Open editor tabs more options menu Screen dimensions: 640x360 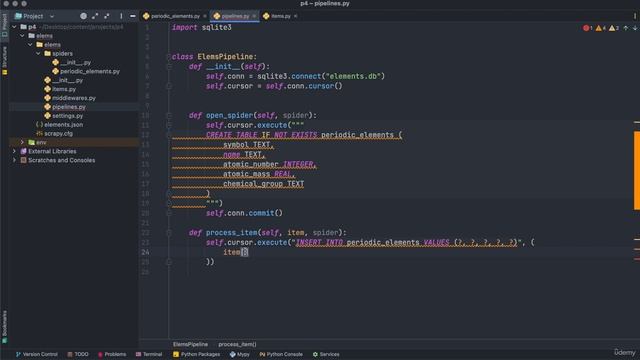(635, 16)
